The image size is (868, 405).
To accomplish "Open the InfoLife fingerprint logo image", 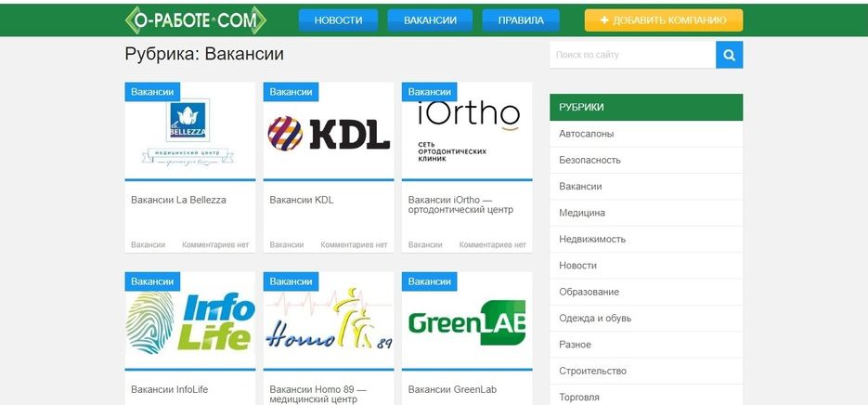I will pyautogui.click(x=190, y=320).
